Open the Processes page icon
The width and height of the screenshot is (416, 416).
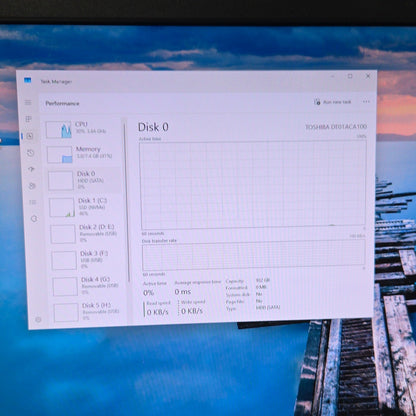coord(29,119)
